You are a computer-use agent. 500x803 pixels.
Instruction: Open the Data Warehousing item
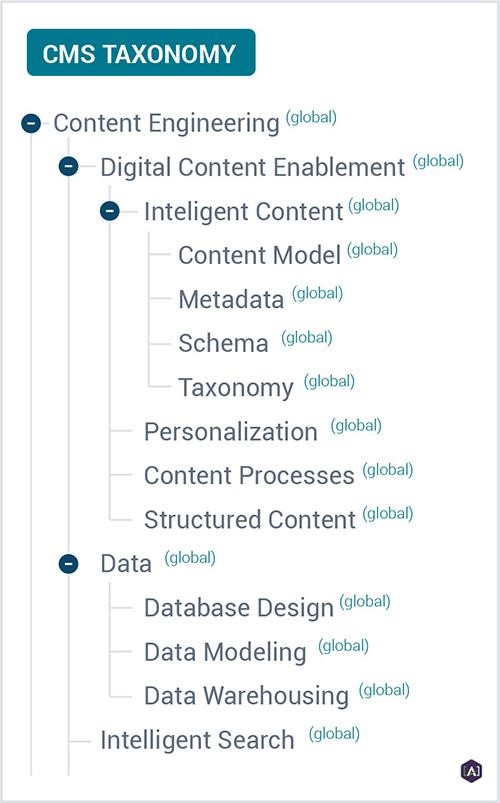(246, 696)
